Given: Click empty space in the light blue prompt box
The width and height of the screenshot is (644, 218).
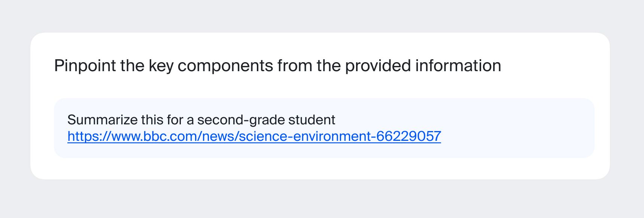Looking at the screenshot, I should click(517, 128).
